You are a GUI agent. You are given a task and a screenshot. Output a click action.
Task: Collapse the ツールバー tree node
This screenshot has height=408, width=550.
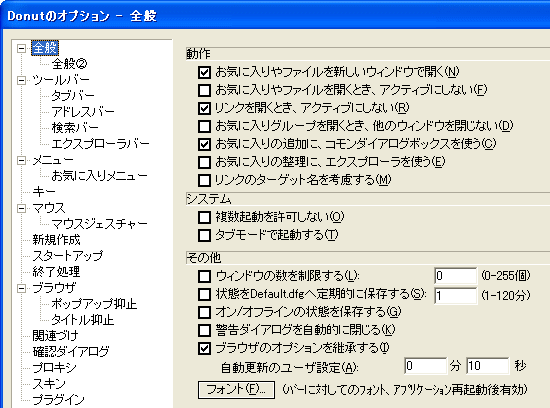pos(21,81)
